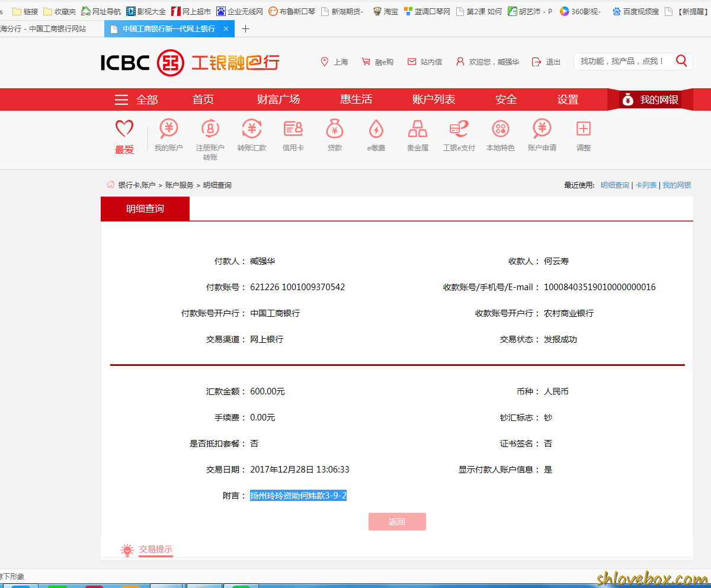Image resolution: width=711 pixels, height=588 pixels.
Task: Go to 首页 in navigation bar
Action: 203,99
